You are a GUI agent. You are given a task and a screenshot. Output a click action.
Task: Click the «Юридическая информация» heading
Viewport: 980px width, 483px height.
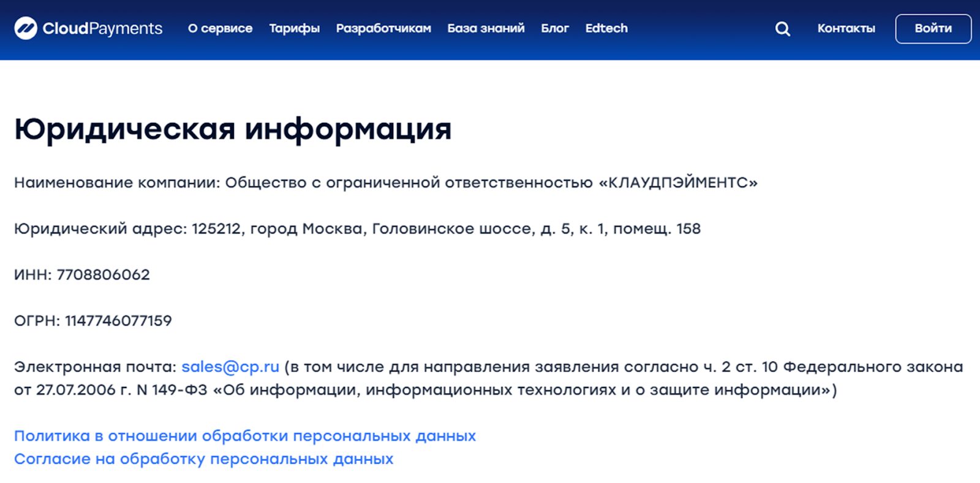click(x=233, y=129)
